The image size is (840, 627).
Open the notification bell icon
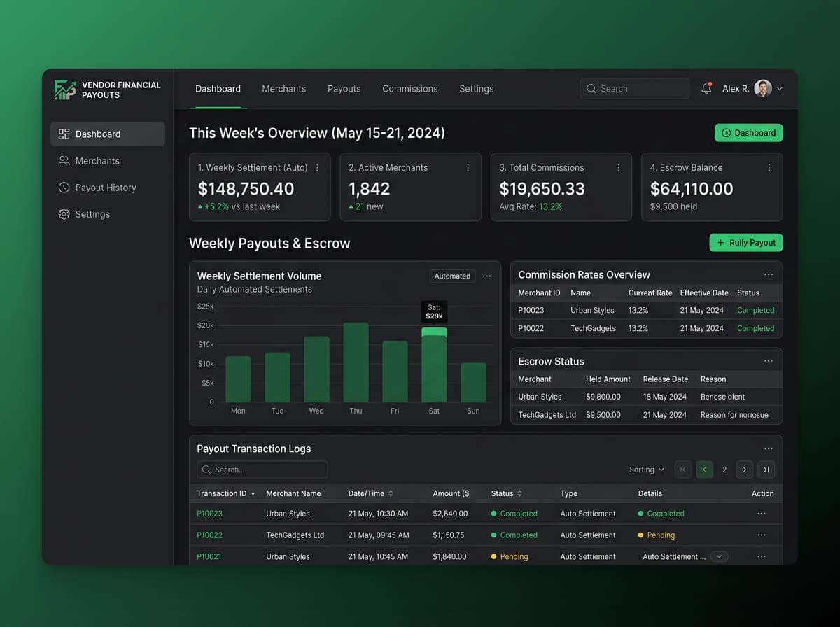pyautogui.click(x=706, y=89)
